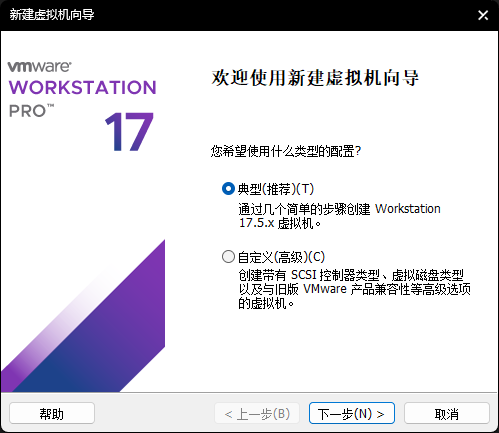This screenshot has width=499, height=433.
Task: Select the 典型(推荐) radio button
Action: (228, 189)
